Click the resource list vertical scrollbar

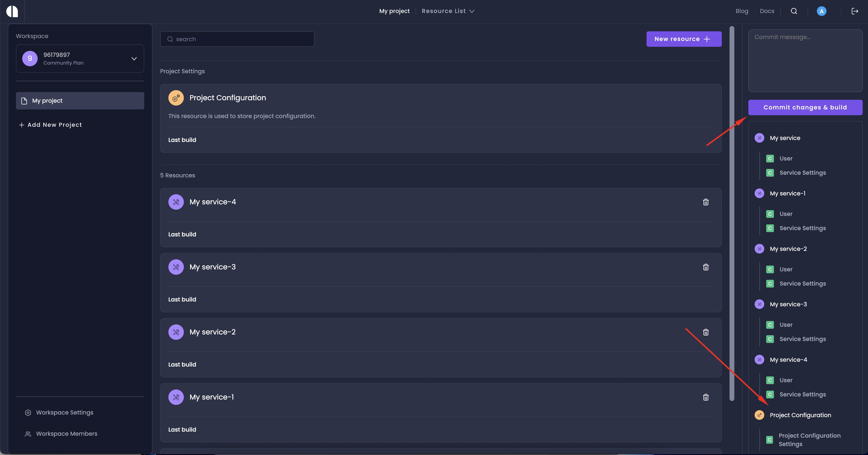[x=731, y=213]
